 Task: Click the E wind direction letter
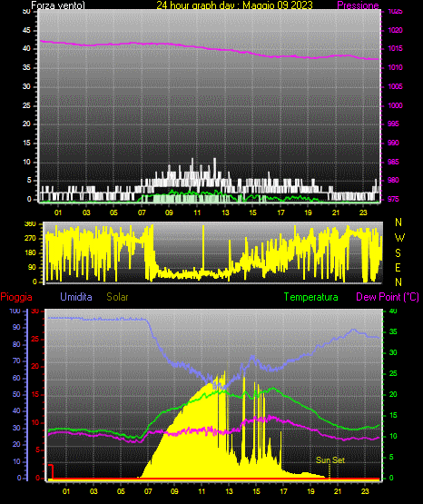point(398,267)
